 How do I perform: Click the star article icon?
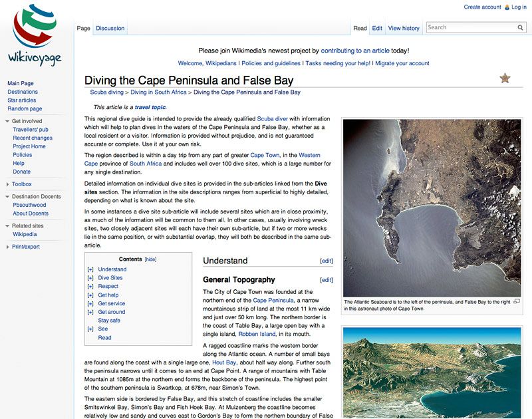coord(505,78)
